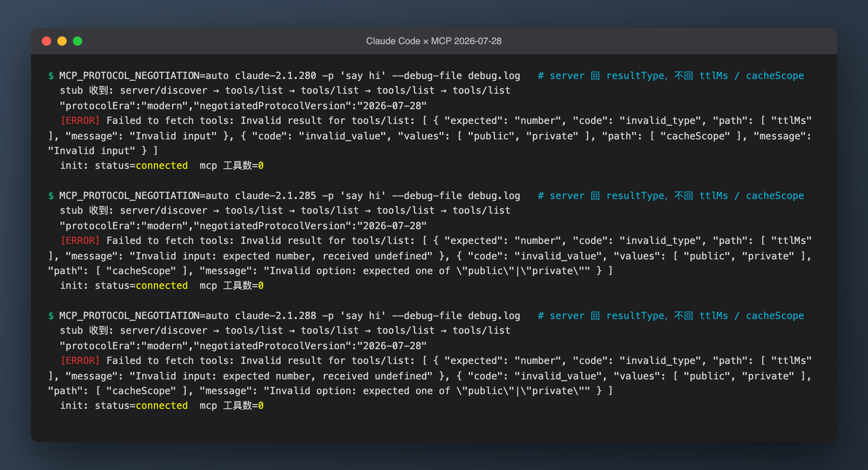
Task: Click the 'cacheScope' comment on the 2.1.285 command
Action: pyautogui.click(x=775, y=196)
